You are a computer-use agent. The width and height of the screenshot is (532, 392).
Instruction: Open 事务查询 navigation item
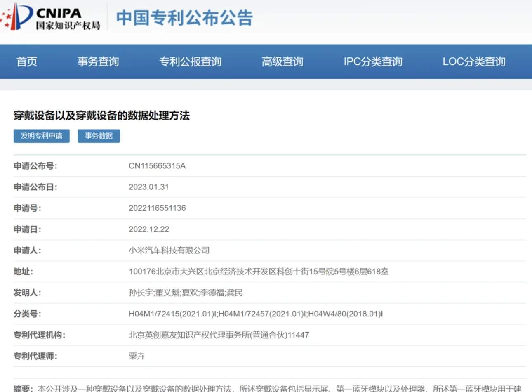pyautogui.click(x=98, y=62)
